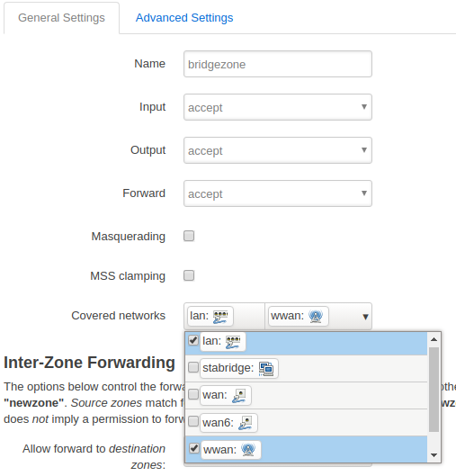The image size is (456, 476).
Task: Focus the Name field containing bridgezone
Action: click(278, 64)
